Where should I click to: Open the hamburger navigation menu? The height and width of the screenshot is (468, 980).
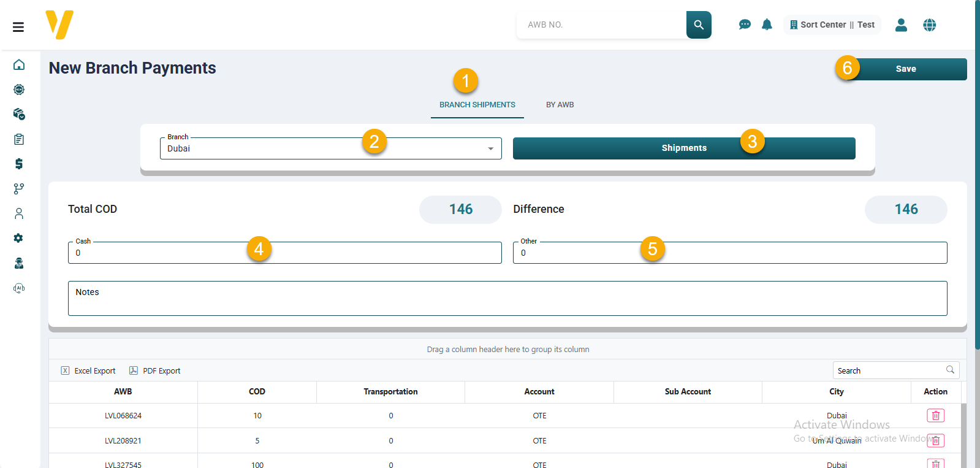click(18, 27)
